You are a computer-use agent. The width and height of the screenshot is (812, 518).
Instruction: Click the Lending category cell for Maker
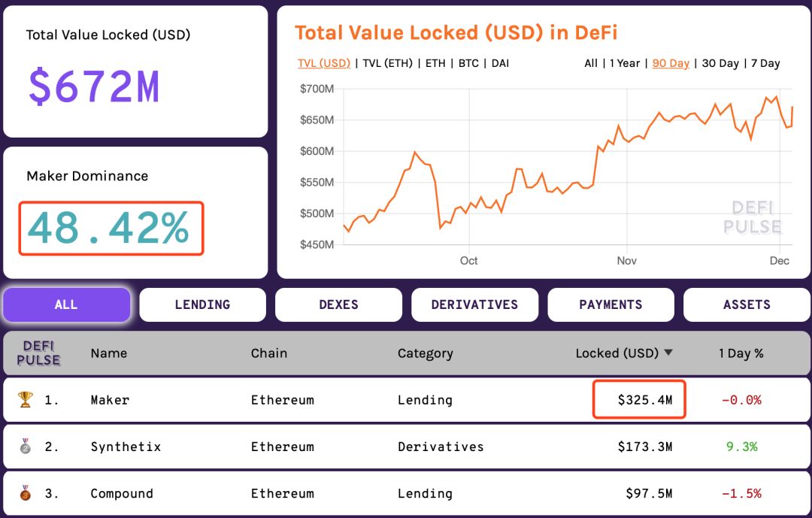[425, 400]
